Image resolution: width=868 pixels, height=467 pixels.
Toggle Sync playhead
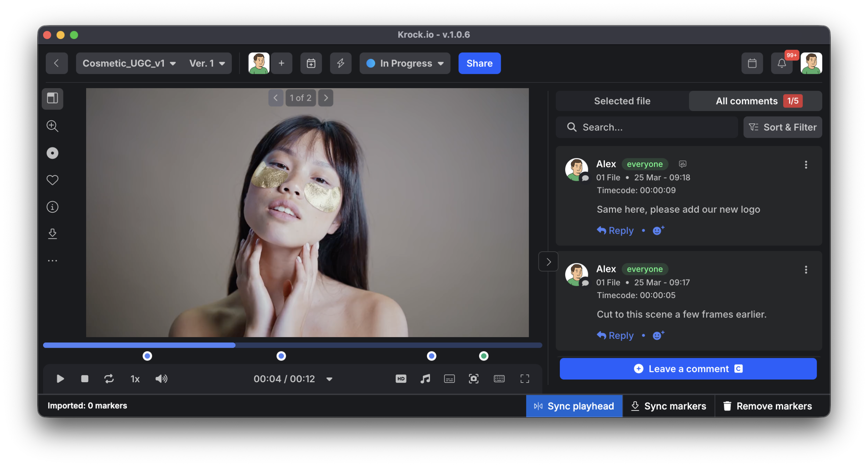coord(574,406)
